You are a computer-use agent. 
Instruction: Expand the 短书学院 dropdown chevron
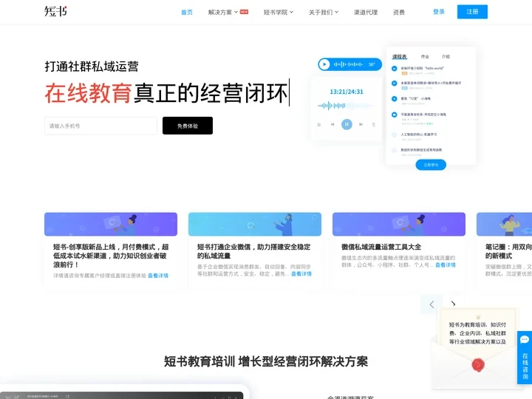click(x=291, y=13)
